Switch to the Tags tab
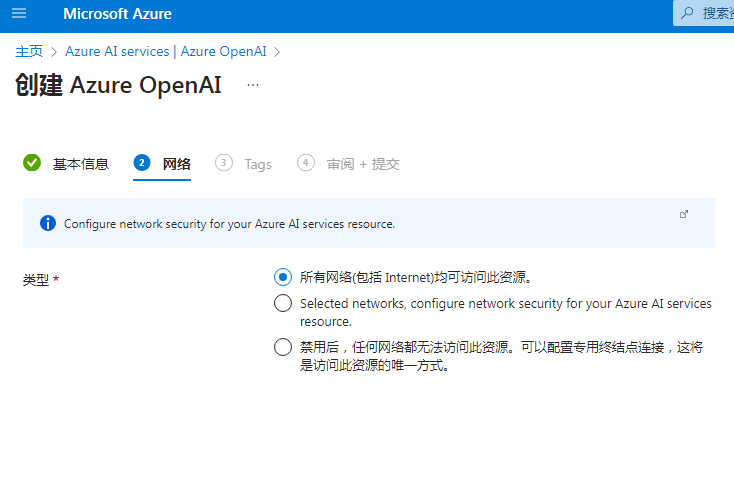 (257, 164)
